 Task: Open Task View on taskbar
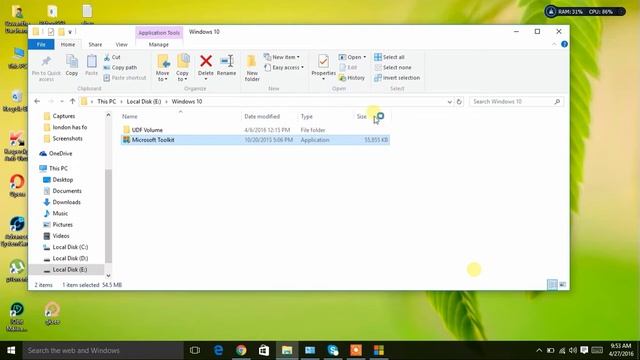pyautogui.click(x=195, y=350)
